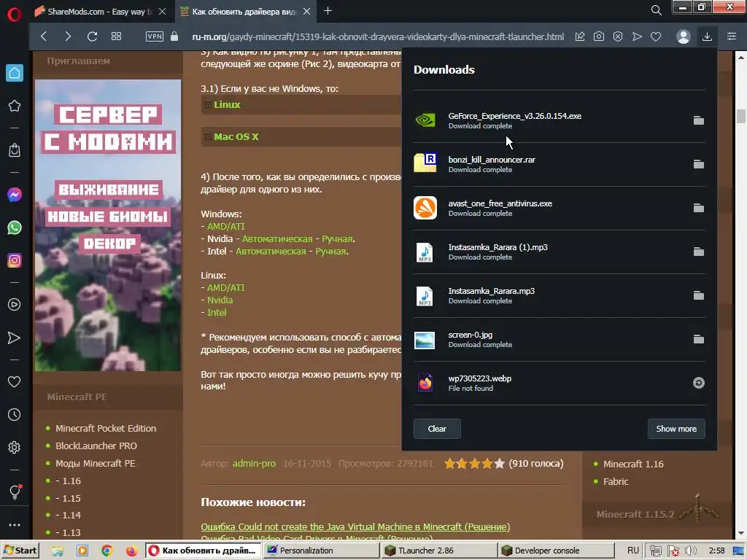This screenshot has width=747, height=560.
Task: Clear the downloads list
Action: point(437,429)
